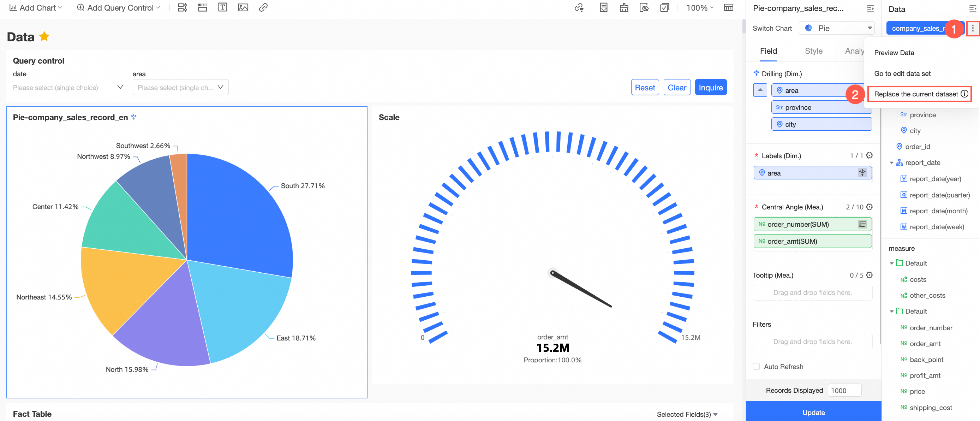Insert a link widget
This screenshot has height=421, width=980.
(x=263, y=8)
